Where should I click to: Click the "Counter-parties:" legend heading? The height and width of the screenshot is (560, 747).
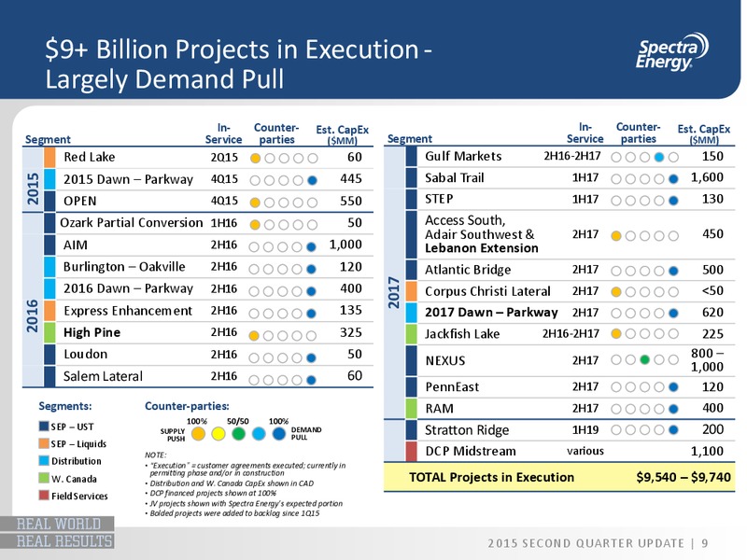pos(187,406)
